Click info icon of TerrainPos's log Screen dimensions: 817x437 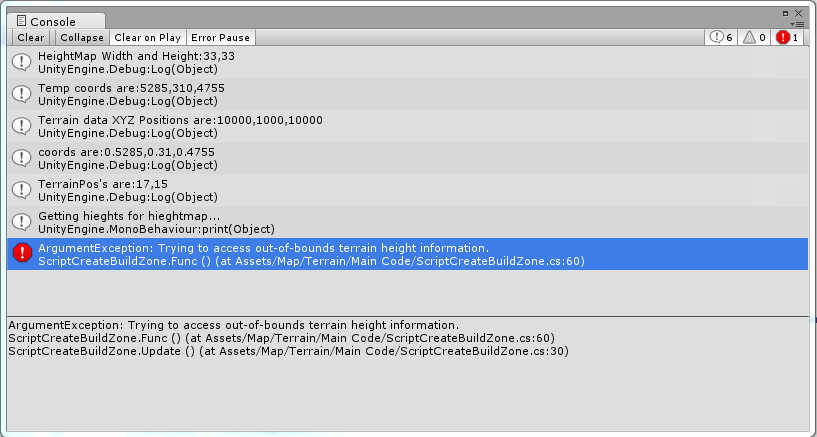pos(21,190)
